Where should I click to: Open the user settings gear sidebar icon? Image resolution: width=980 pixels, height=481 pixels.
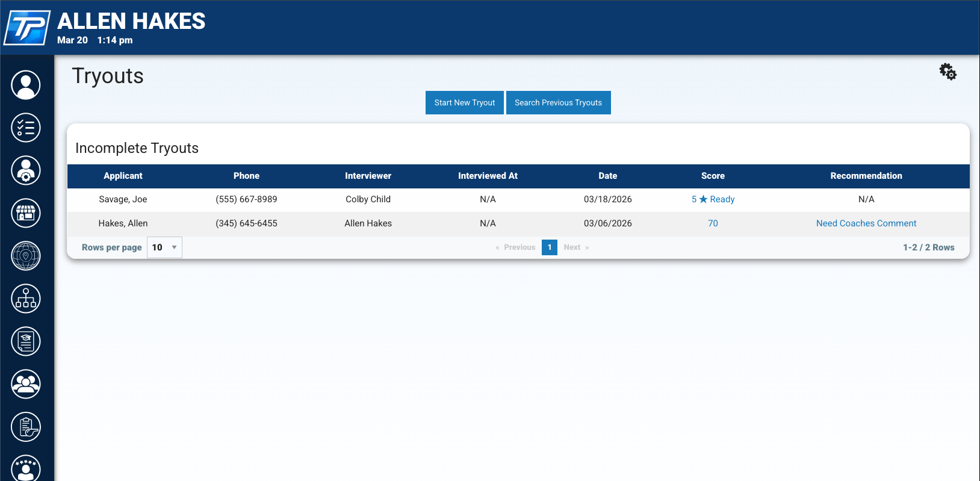[x=26, y=170]
